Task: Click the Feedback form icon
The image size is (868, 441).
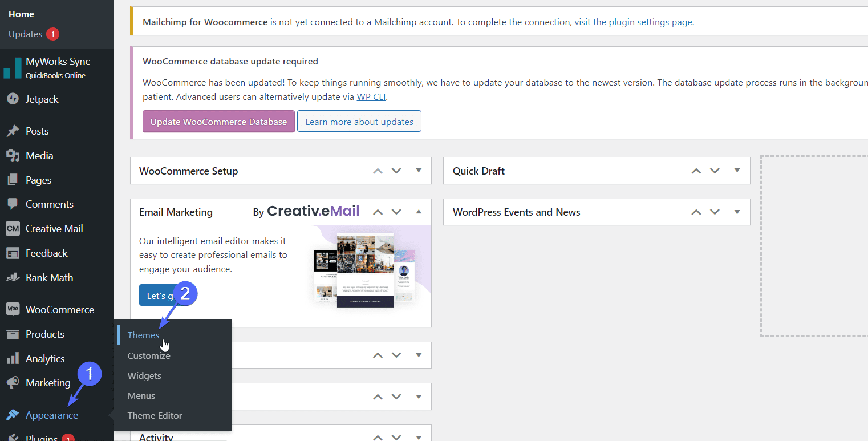Action: [x=13, y=253]
